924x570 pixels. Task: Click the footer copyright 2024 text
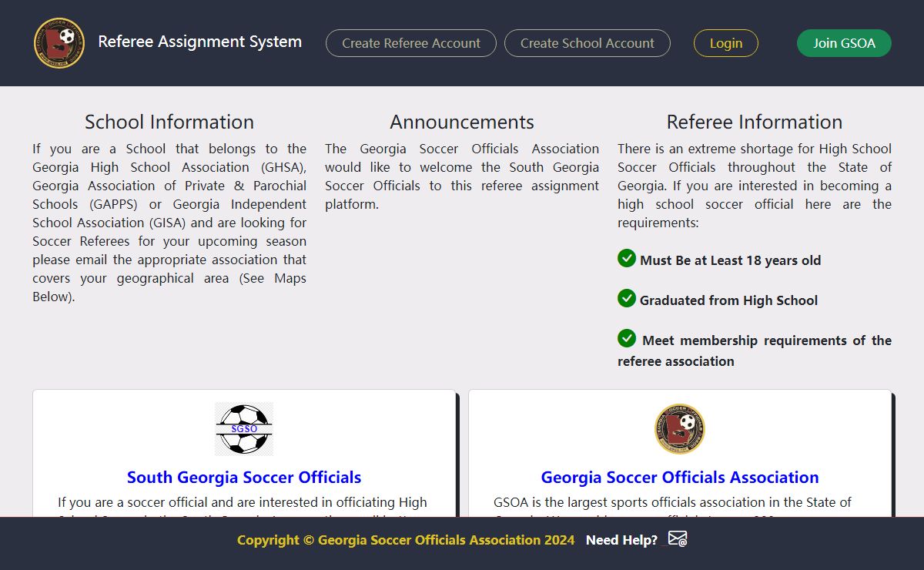tap(406, 540)
